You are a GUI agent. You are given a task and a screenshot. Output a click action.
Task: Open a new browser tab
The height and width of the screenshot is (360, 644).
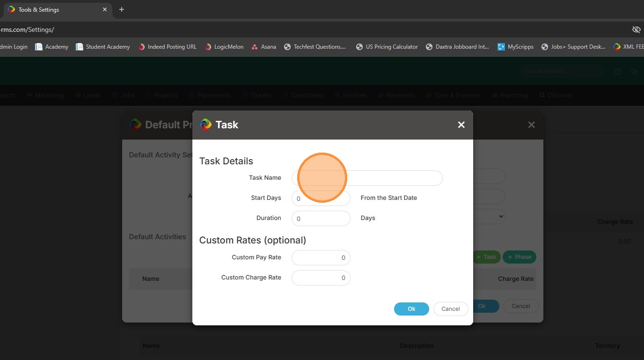pos(122,9)
